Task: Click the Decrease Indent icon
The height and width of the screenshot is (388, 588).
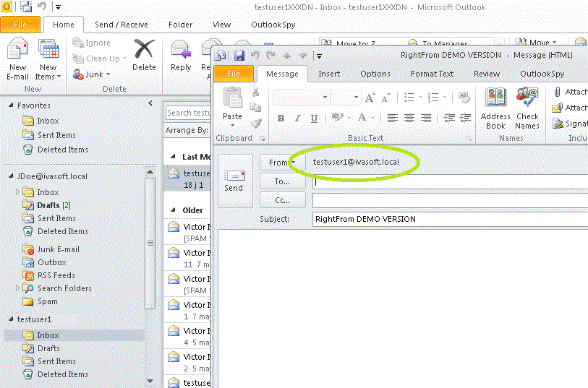Action: (449, 118)
